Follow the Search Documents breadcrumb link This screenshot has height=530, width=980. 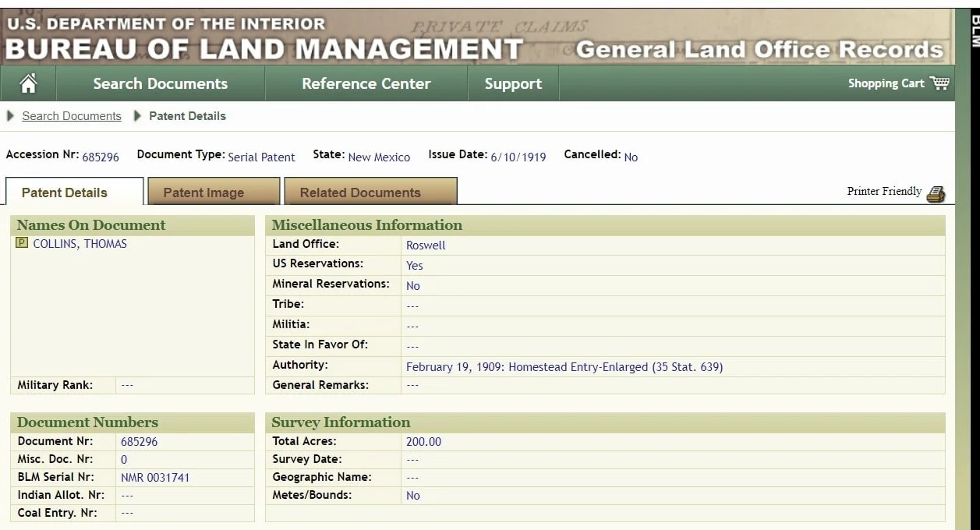click(x=72, y=116)
